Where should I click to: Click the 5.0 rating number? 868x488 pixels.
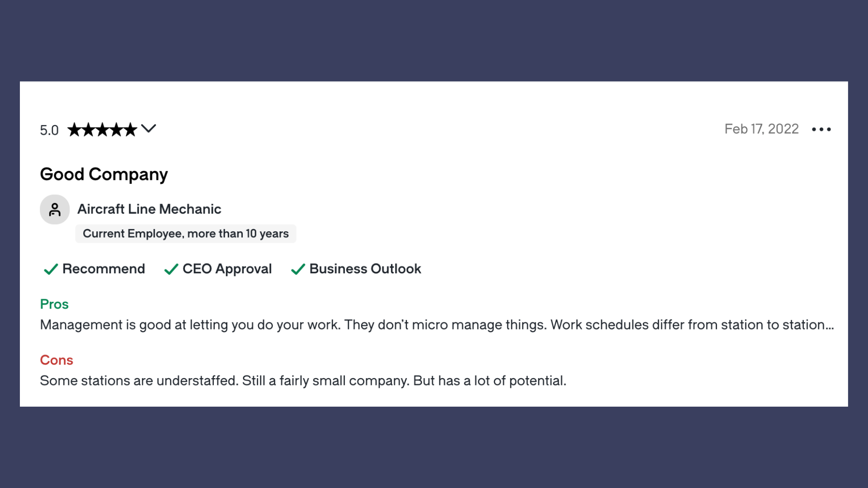(x=49, y=131)
